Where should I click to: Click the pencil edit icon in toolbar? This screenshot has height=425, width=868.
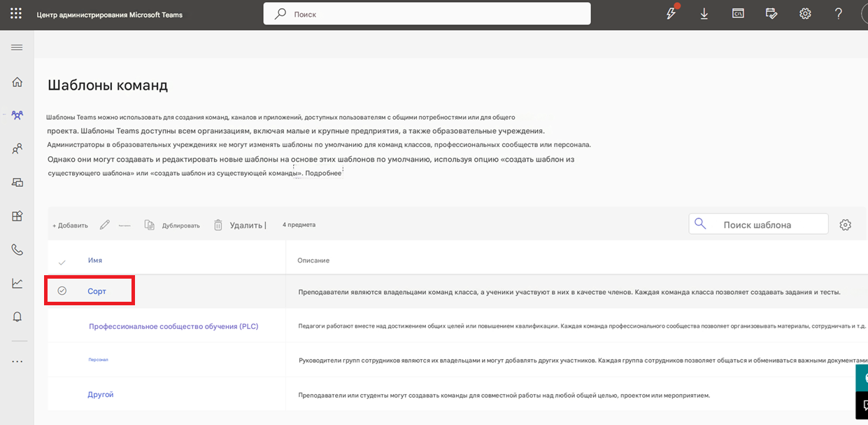105,225
